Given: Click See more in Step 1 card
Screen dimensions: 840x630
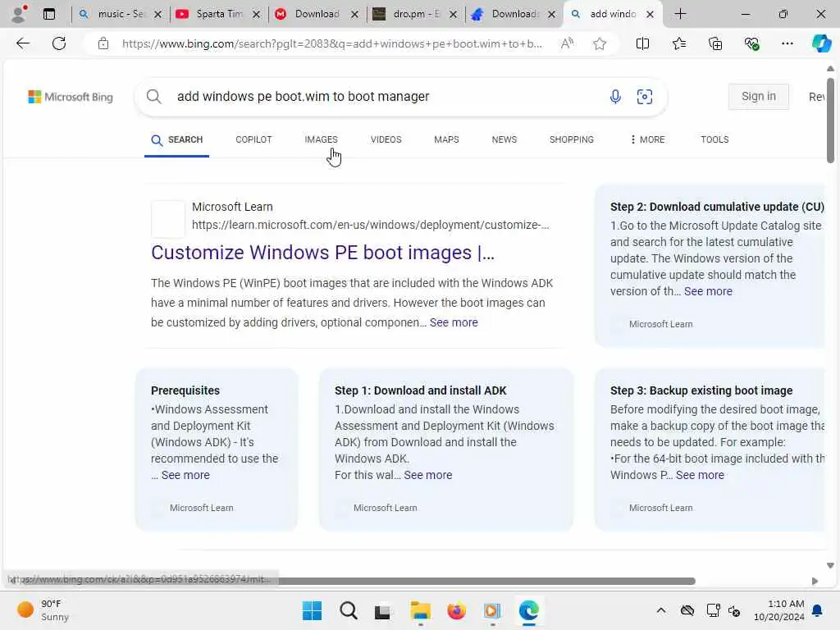Looking at the screenshot, I should [x=427, y=475].
